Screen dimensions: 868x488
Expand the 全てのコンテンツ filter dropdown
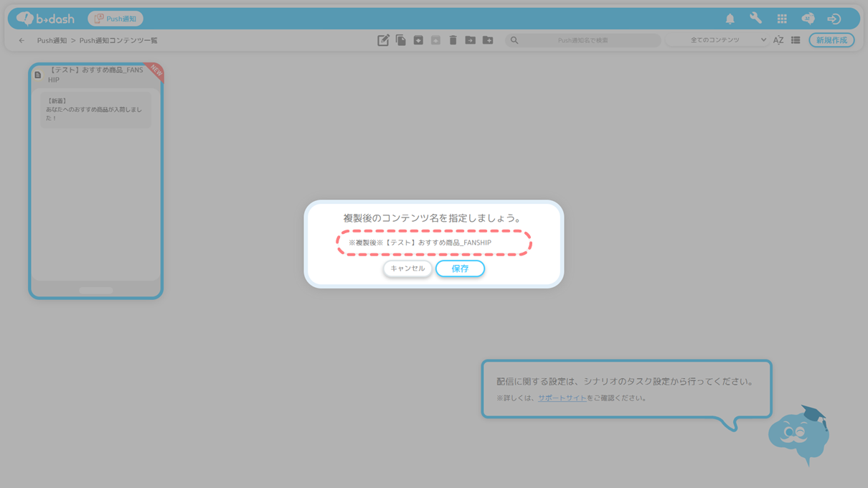(x=717, y=40)
